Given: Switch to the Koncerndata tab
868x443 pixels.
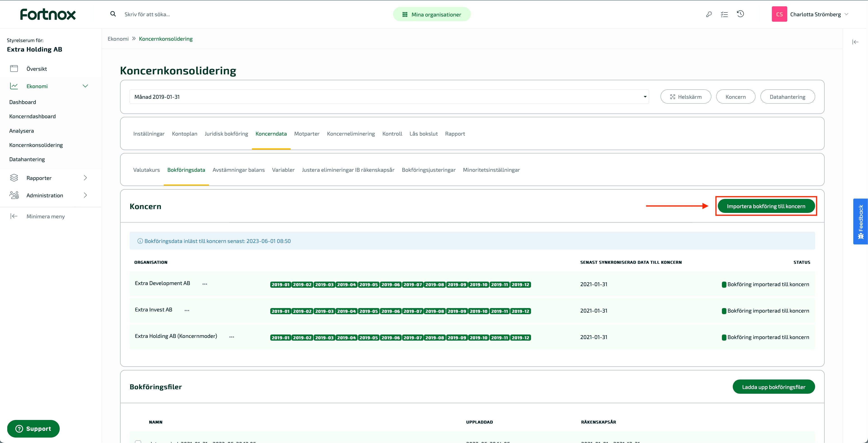Looking at the screenshot, I should click(x=271, y=134).
